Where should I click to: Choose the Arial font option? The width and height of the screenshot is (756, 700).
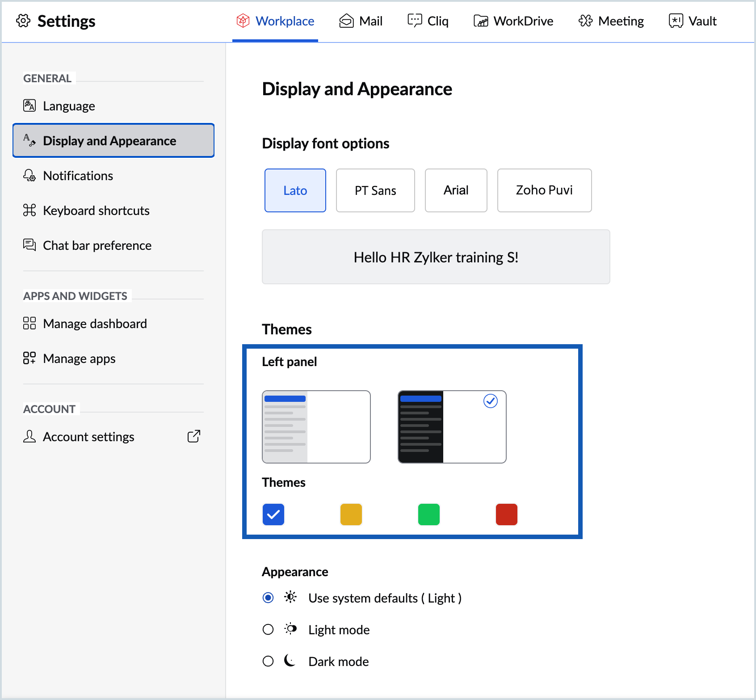point(456,190)
